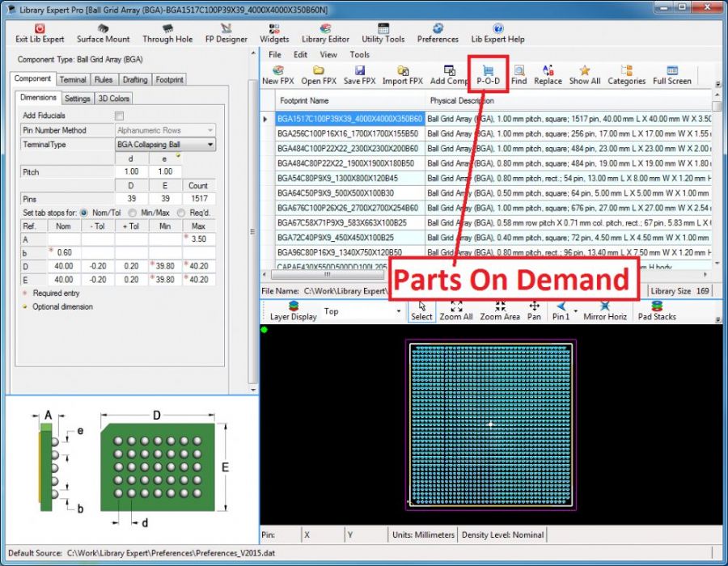The width and height of the screenshot is (728, 566).
Task: Mirror the footprint horizontally
Action: click(606, 310)
